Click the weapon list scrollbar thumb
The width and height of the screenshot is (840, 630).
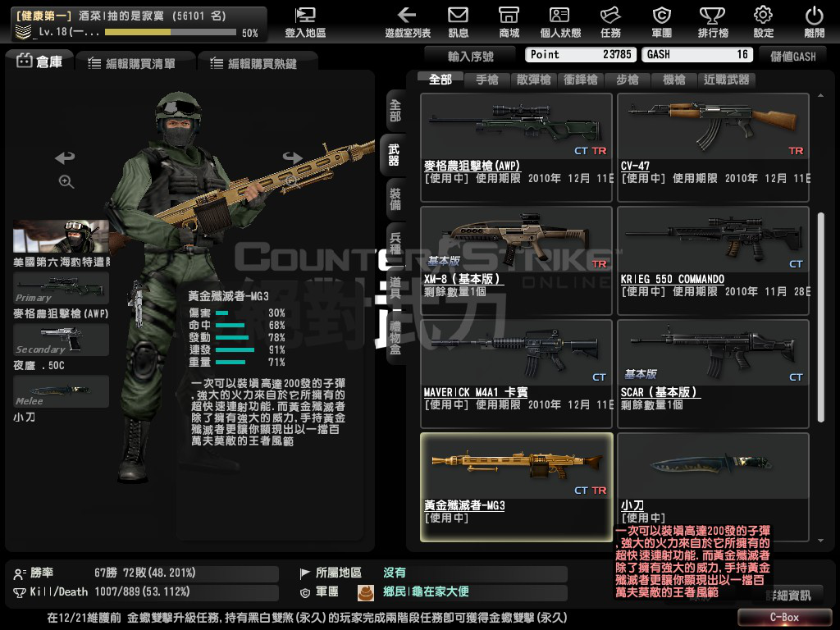coord(820,317)
